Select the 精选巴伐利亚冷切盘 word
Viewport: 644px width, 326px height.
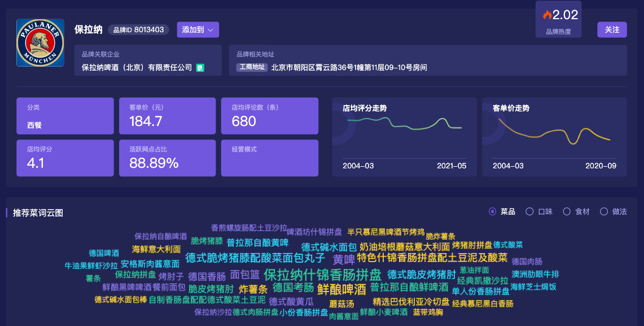point(411,302)
